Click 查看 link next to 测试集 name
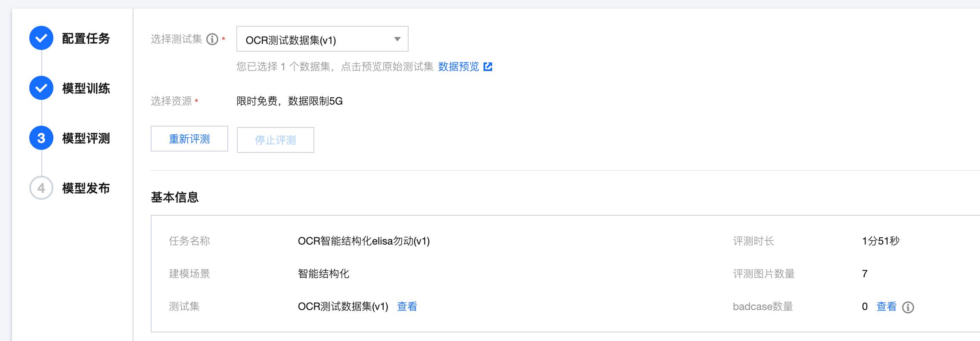This screenshot has width=980, height=341. tap(407, 307)
